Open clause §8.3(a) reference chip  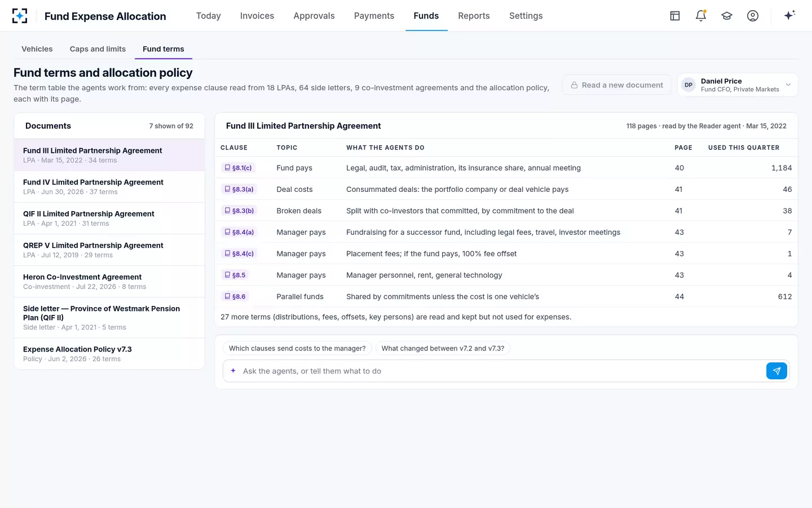point(239,189)
